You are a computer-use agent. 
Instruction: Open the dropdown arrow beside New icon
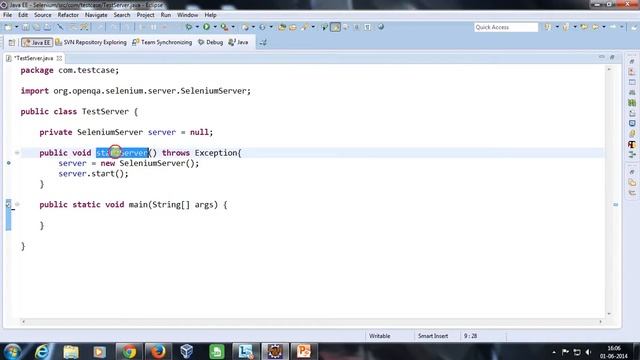17,27
